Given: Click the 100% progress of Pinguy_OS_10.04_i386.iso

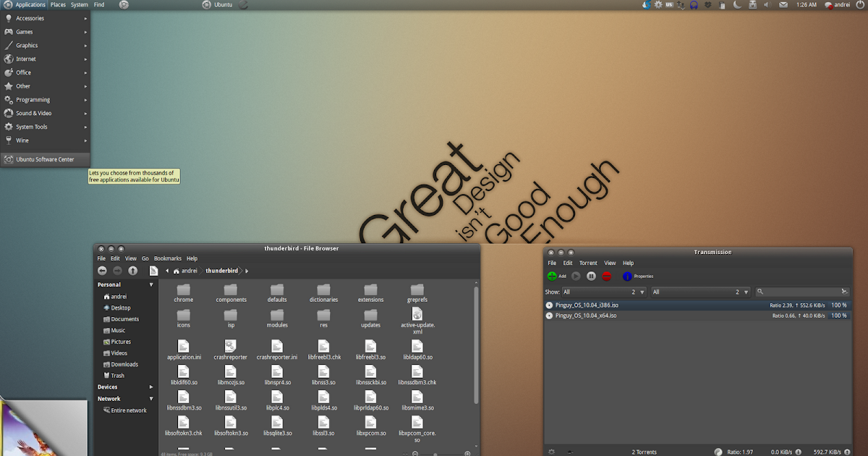Looking at the screenshot, I should [839, 305].
